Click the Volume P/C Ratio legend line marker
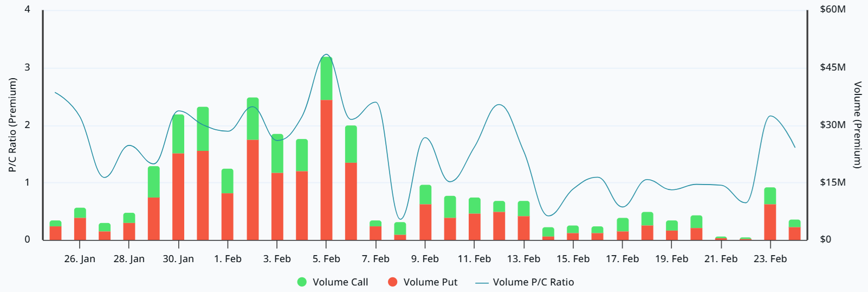Viewport: 868px width, 292px height. (482, 283)
